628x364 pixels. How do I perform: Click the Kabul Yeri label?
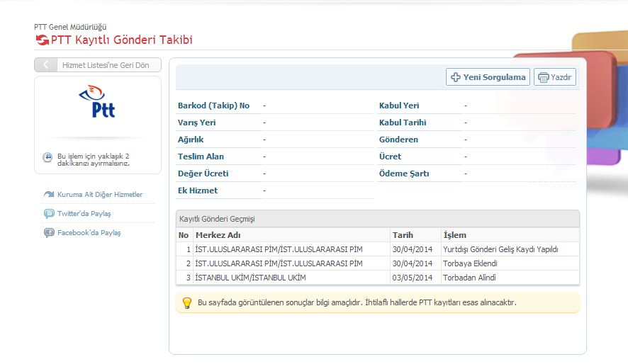tap(399, 106)
